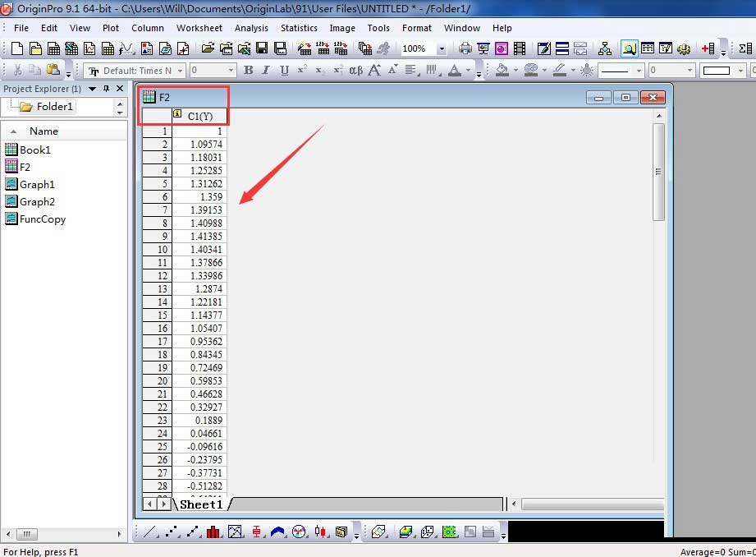
Task: Select Graph2 in Project Explorer
Action: coord(30,201)
